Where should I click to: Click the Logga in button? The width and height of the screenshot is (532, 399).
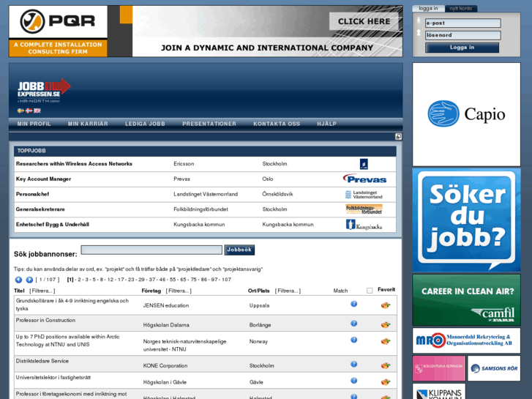click(x=462, y=48)
